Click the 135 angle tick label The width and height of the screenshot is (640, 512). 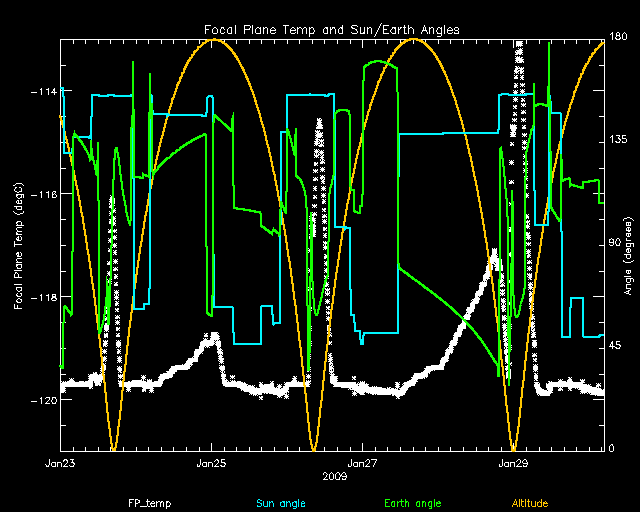(x=618, y=142)
